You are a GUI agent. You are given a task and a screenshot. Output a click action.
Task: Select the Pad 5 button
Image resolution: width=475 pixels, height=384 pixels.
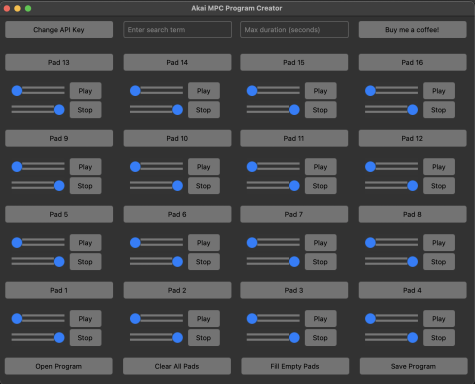[x=59, y=214]
